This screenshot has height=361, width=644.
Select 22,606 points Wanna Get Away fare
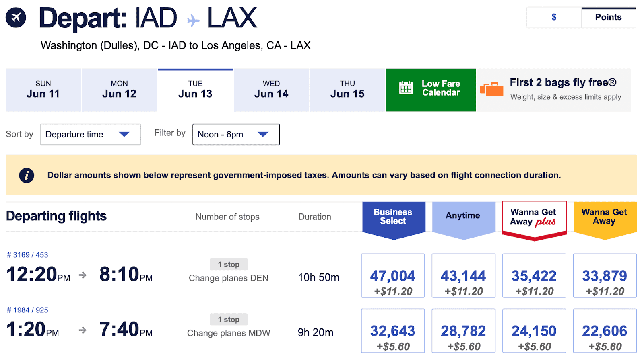coord(605,331)
